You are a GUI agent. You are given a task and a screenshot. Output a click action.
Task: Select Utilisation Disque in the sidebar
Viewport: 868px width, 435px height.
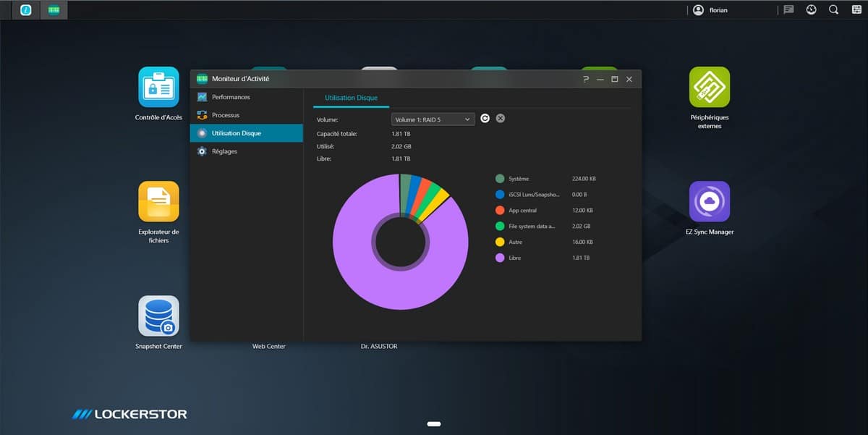(x=246, y=133)
